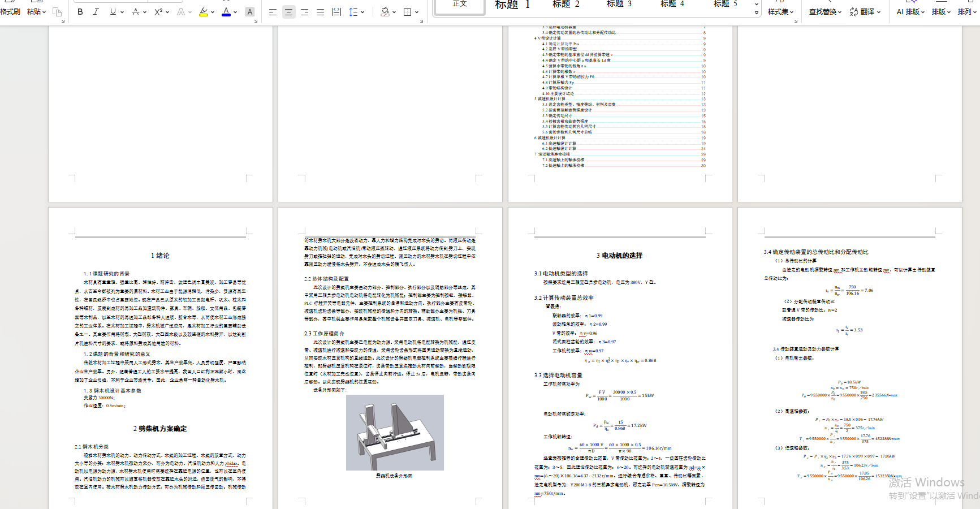Apply the 标题 4 heading style
980x509 pixels.
[x=672, y=5]
